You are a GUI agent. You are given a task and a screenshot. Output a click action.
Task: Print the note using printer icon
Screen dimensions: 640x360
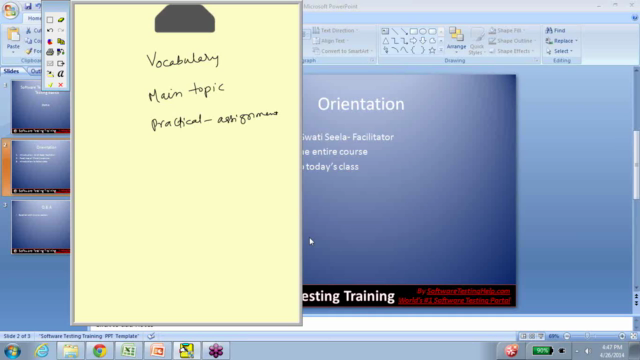pos(50,52)
